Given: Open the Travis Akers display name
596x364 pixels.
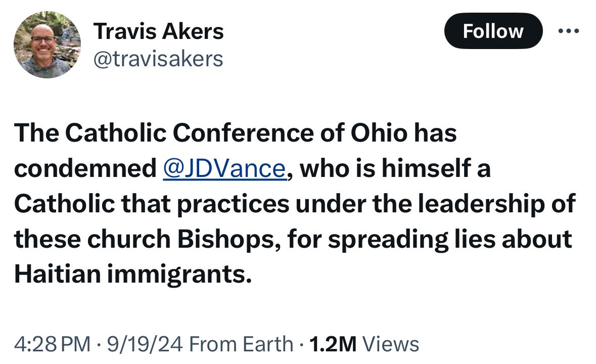Looking at the screenshot, I should pyautogui.click(x=159, y=31).
